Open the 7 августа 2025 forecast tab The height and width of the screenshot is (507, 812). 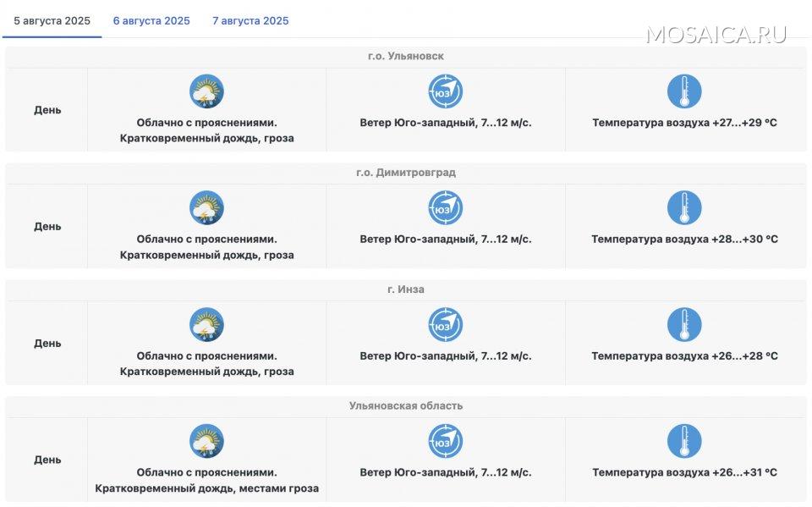click(250, 21)
